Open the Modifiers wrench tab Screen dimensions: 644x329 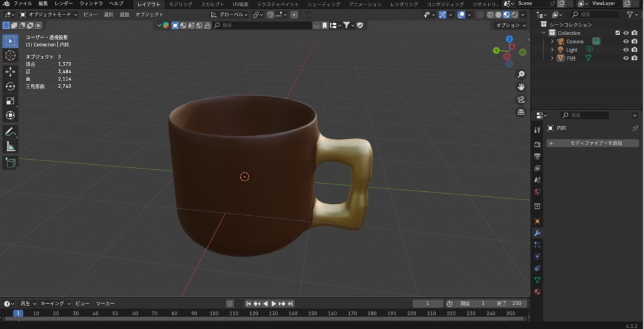(x=537, y=233)
